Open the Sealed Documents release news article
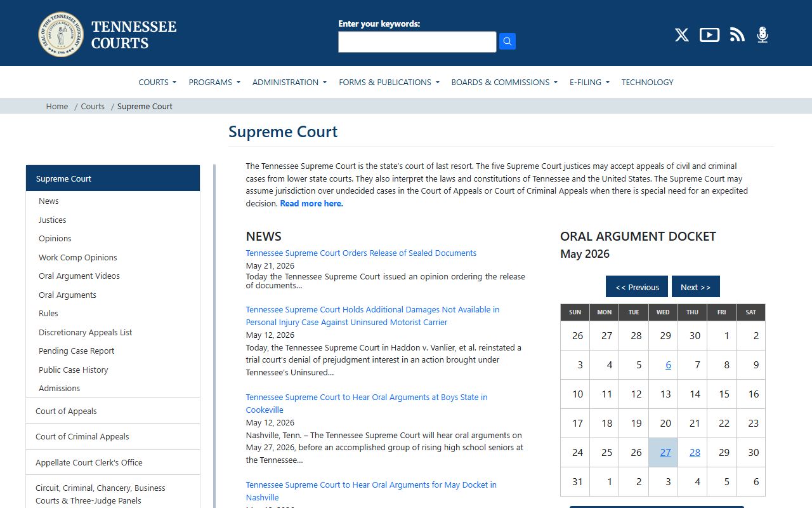This screenshot has width=812, height=508. 361,253
